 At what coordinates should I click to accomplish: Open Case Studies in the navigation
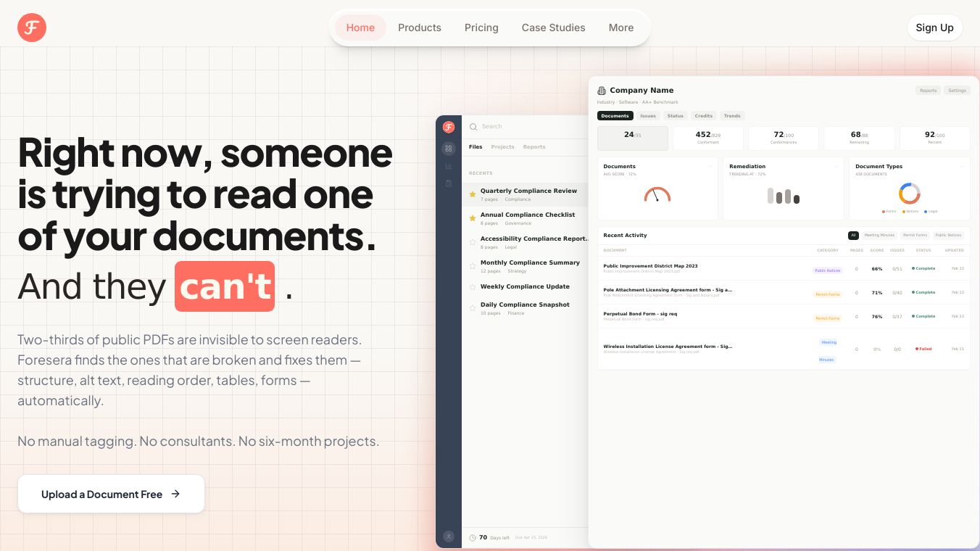point(553,28)
